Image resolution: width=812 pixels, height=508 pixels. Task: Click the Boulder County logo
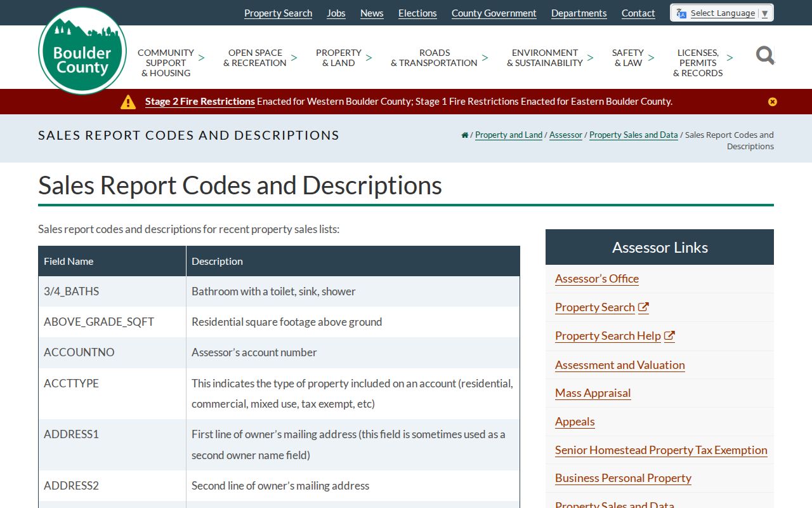[x=82, y=51]
